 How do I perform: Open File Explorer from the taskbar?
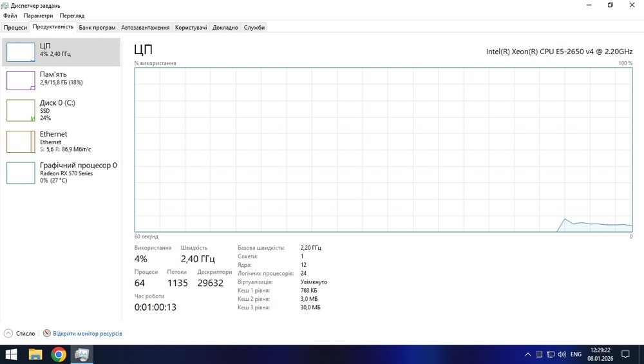point(35,354)
